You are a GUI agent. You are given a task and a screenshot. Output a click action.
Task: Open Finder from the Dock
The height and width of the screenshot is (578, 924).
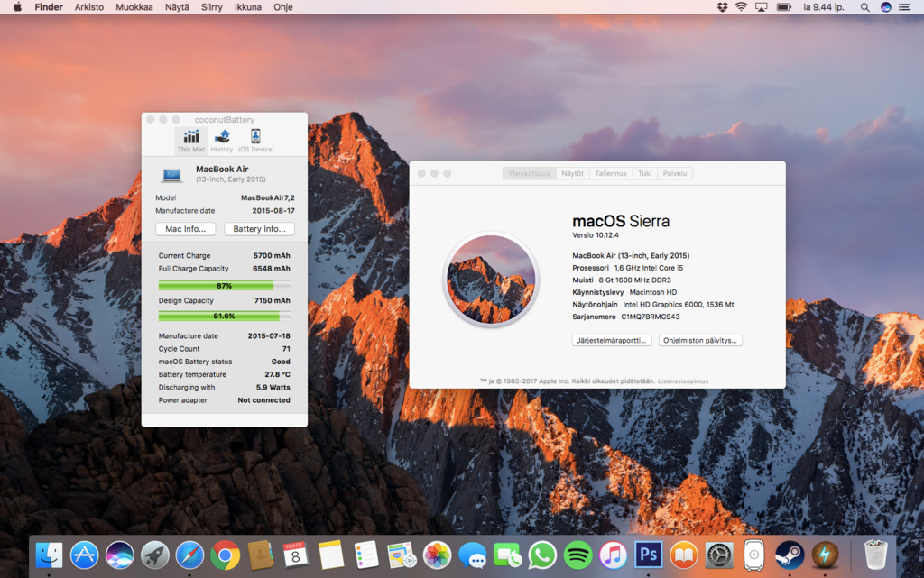coord(49,555)
